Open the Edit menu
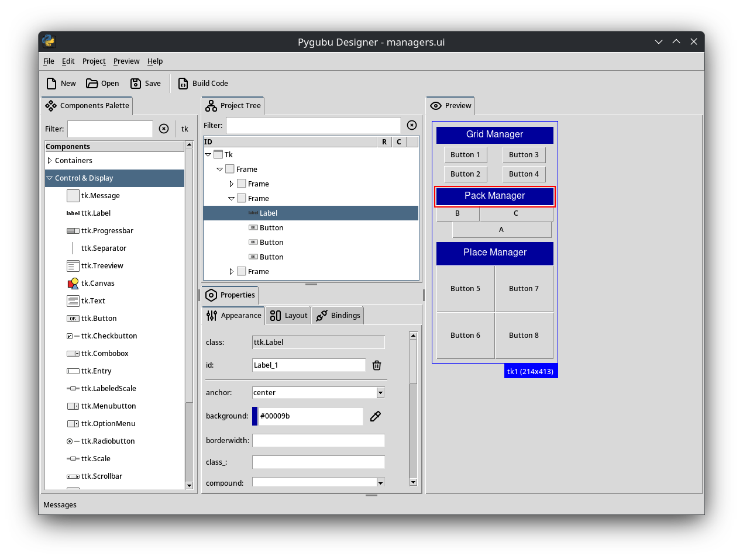 click(68, 61)
